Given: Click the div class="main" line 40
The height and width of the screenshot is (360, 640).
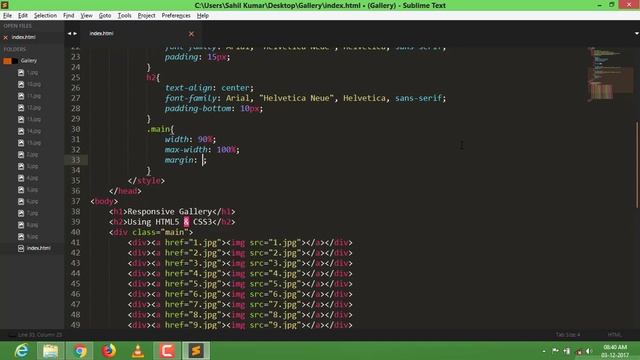Looking at the screenshot, I should (151, 232).
